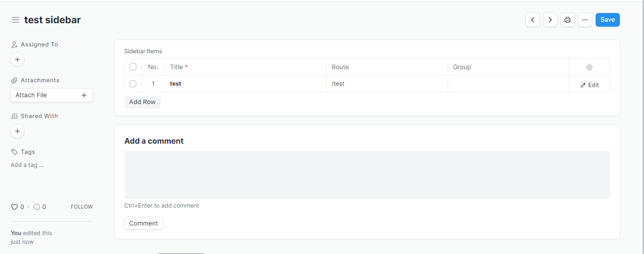Add share with plus under Shared With

click(17, 131)
